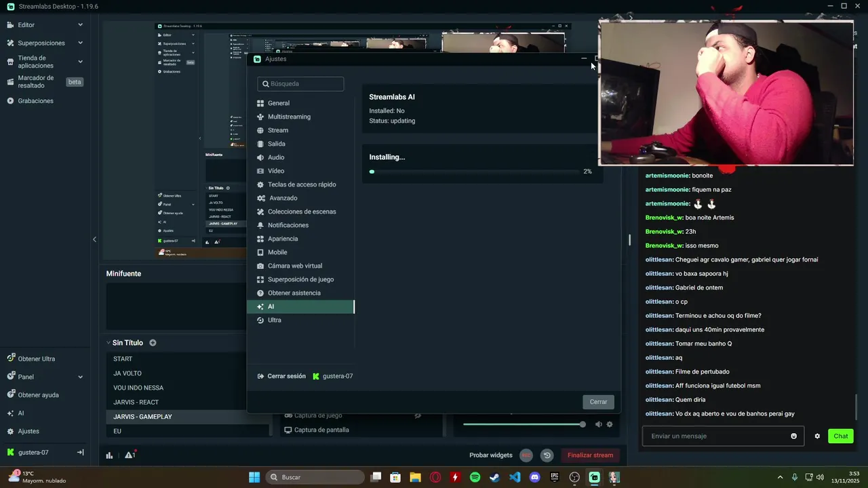Screen dimensions: 868x488
Task: Show hidden system tray icons chevron
Action: pyautogui.click(x=780, y=477)
